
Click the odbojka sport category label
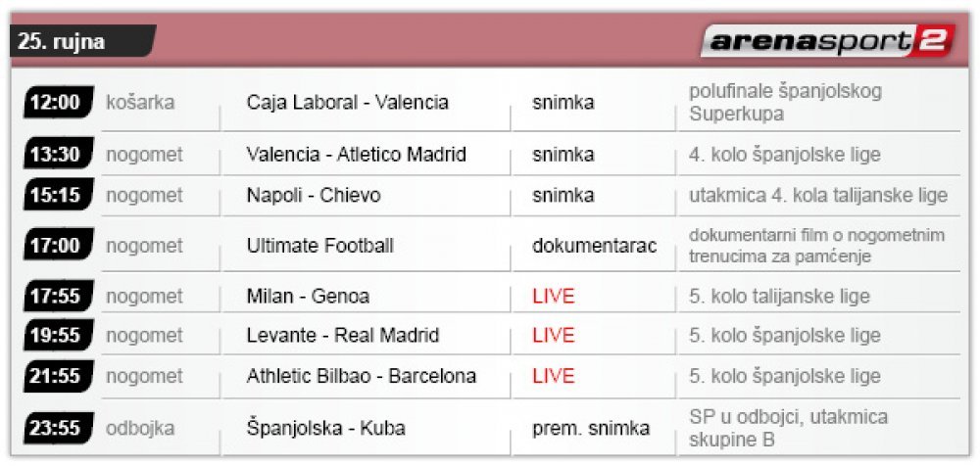(140, 429)
